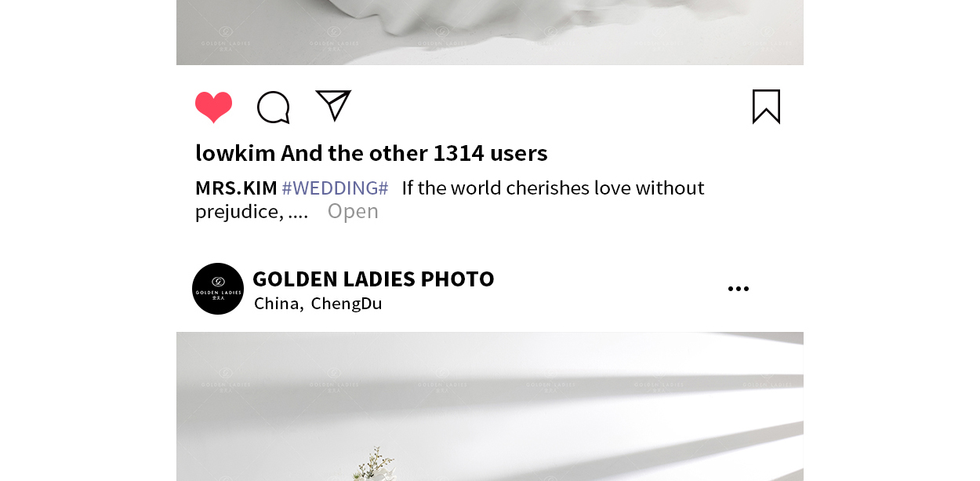This screenshot has width=980, height=481.
Task: Open lowkim's profile from the likes line
Action: click(235, 152)
